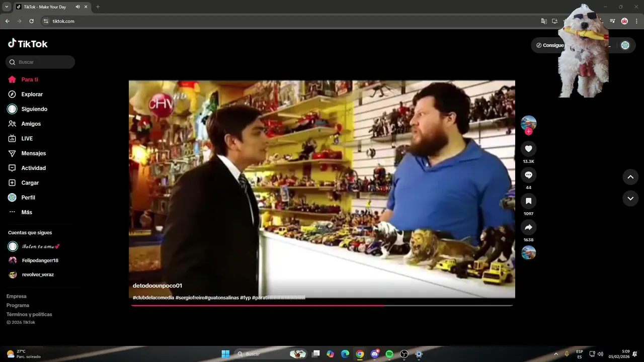The image size is (644, 362).
Task: Expand Términos y políticas footer section
Action: (x=29, y=314)
